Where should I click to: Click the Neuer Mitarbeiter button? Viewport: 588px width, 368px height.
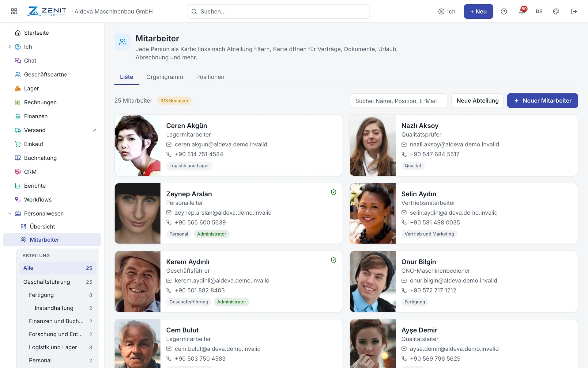[x=542, y=101]
